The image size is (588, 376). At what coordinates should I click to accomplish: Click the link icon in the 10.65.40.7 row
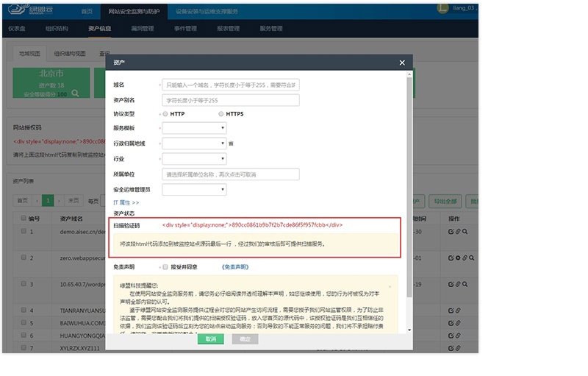coord(458,284)
